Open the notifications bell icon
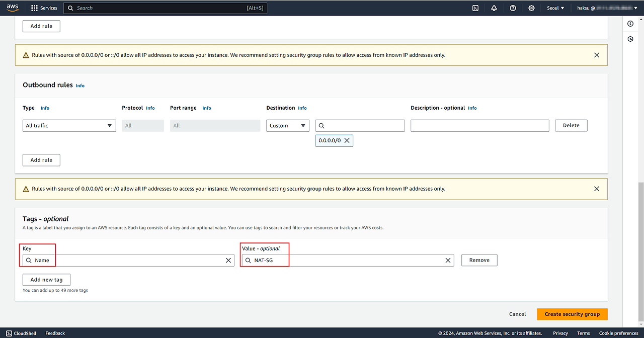The width and height of the screenshot is (644, 338). pos(494,8)
